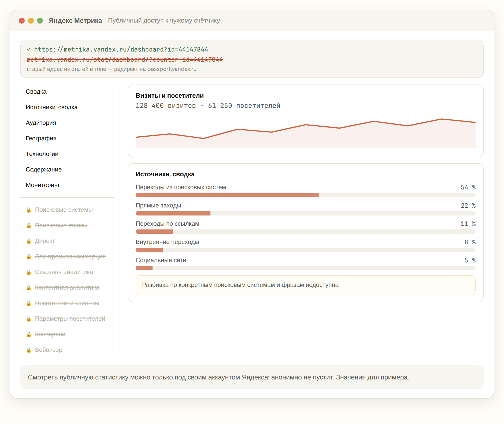Click the green checkmark before the dashboard URL

(x=29, y=49)
